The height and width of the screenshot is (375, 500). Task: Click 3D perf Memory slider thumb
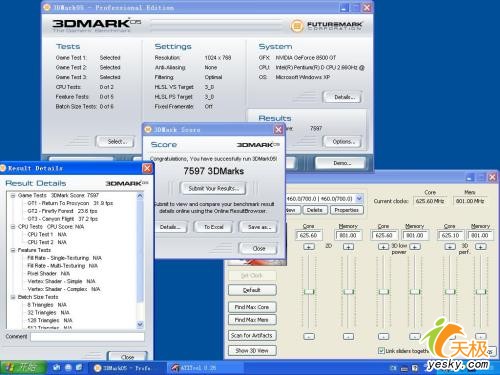click(481, 292)
